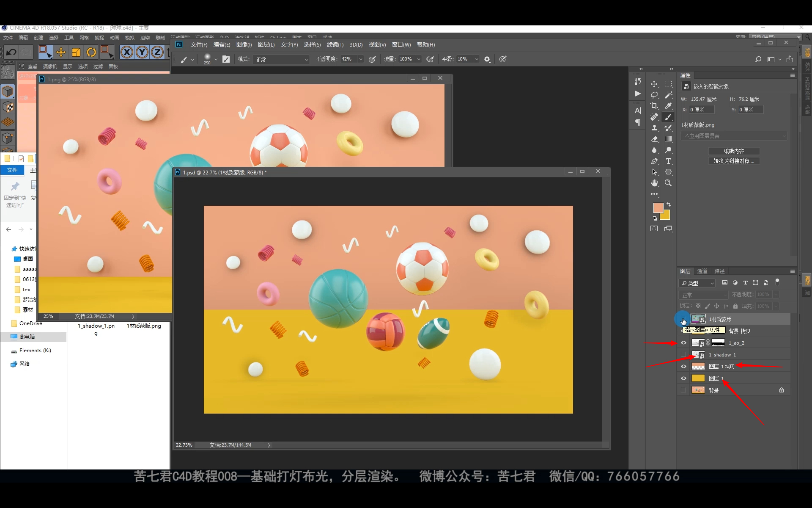812x508 pixels.
Task: Click the 编辑内容 button
Action: tap(734, 151)
